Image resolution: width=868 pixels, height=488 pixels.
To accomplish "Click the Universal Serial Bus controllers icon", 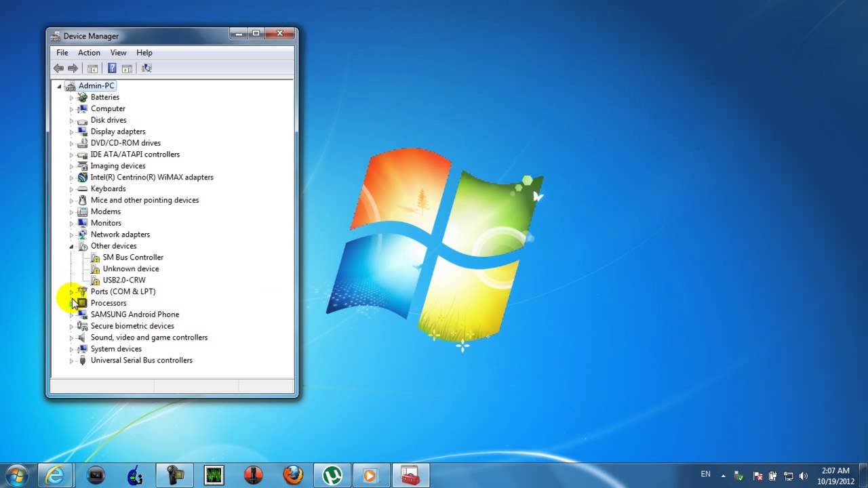I will coord(82,361).
